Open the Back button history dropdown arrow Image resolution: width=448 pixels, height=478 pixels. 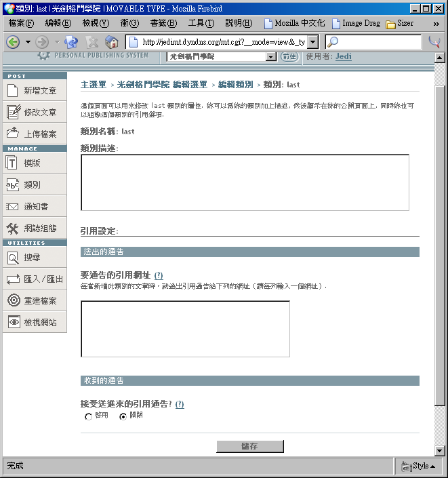pyautogui.click(x=28, y=42)
